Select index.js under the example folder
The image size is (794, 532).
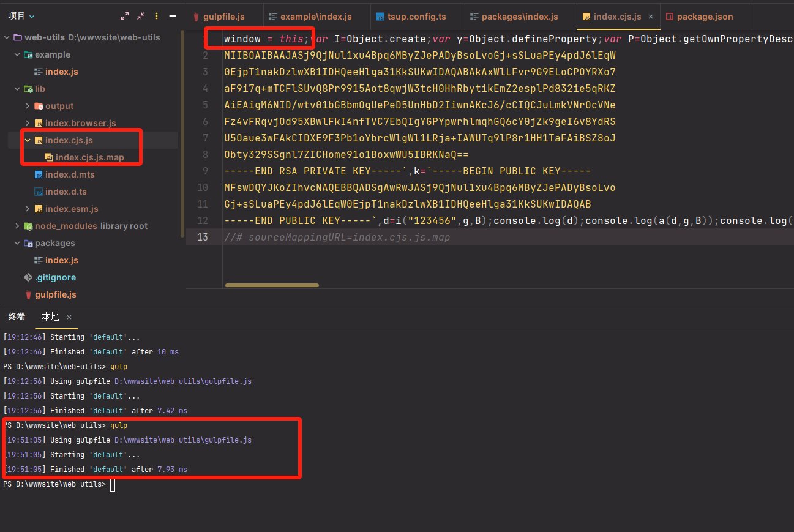click(x=62, y=72)
